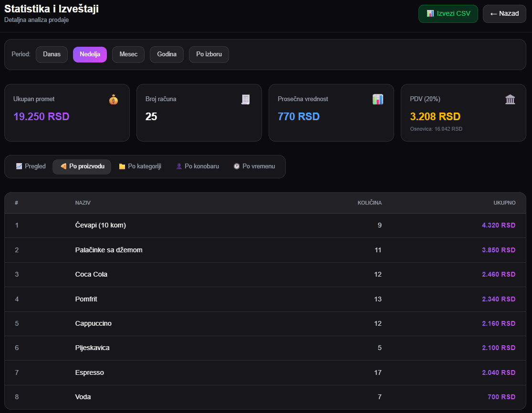532x413 pixels.
Task: Click the KOLIČINA column header
Action: (369, 203)
